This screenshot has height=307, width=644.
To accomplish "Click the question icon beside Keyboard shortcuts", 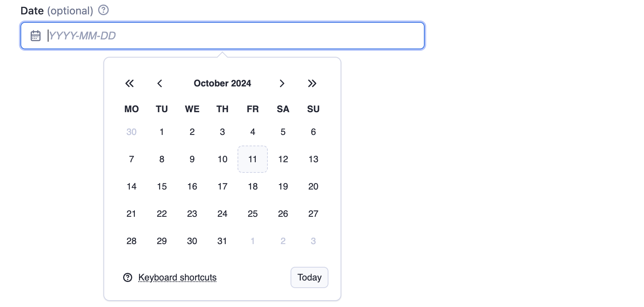I will click(x=128, y=278).
